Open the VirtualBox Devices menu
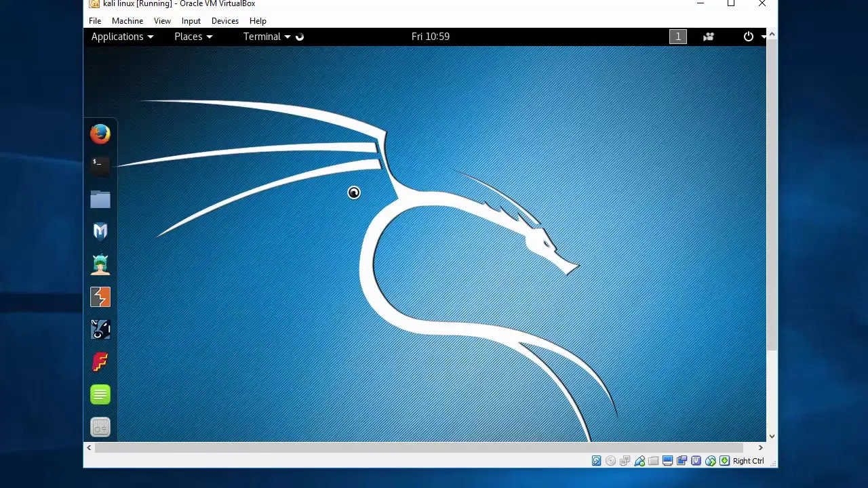This screenshot has width=868, height=488. point(225,21)
